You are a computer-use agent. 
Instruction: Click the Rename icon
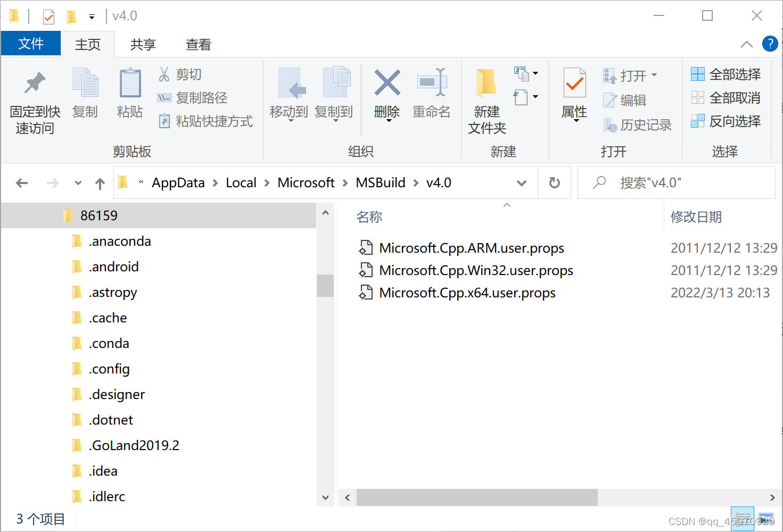pos(432,82)
